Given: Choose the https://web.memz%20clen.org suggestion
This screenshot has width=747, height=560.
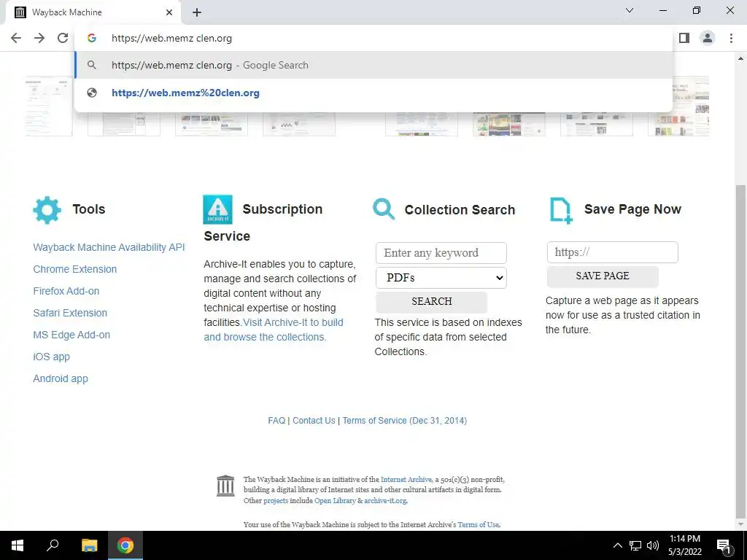Looking at the screenshot, I should [x=373, y=93].
